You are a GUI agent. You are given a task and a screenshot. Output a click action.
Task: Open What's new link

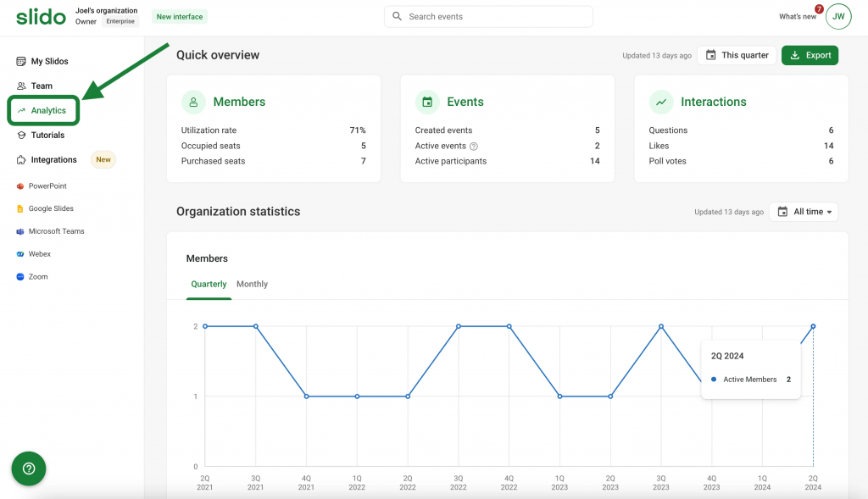click(x=797, y=17)
